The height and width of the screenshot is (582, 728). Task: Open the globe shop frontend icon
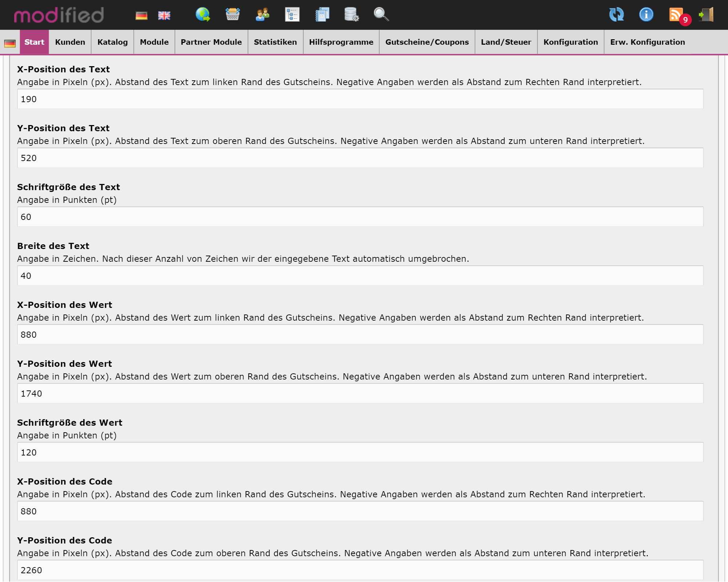coord(203,15)
